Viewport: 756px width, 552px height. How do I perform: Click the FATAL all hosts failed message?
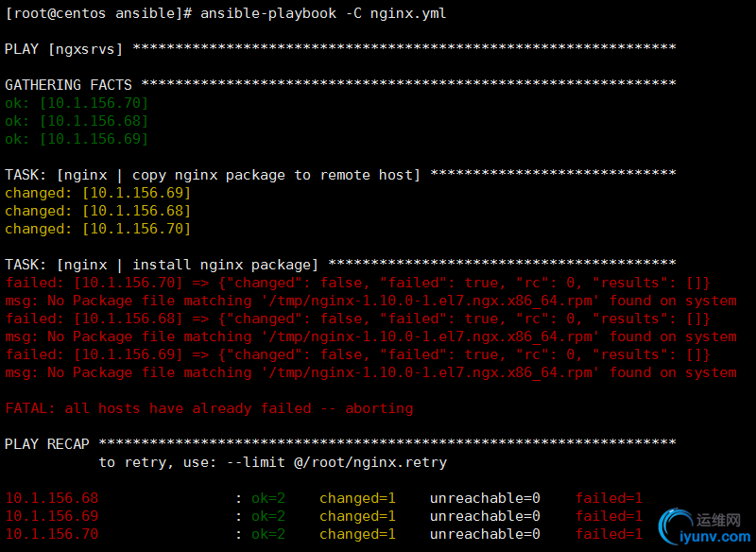[209, 409]
